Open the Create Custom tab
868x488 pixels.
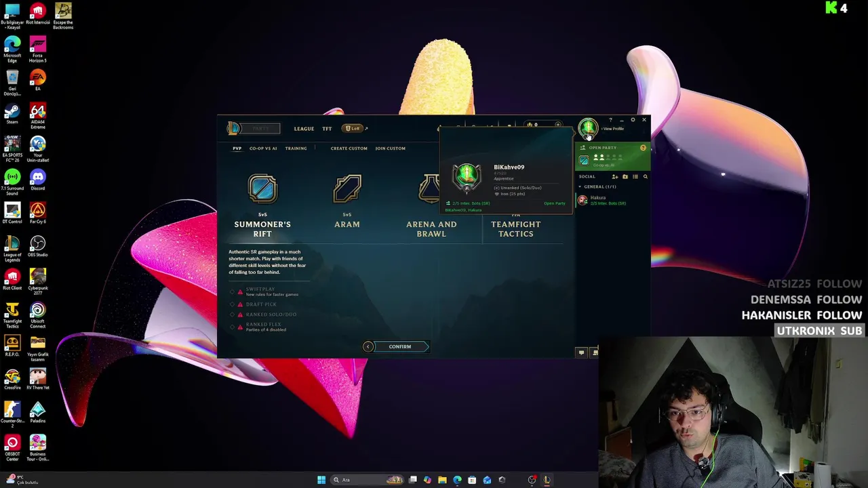click(349, 148)
